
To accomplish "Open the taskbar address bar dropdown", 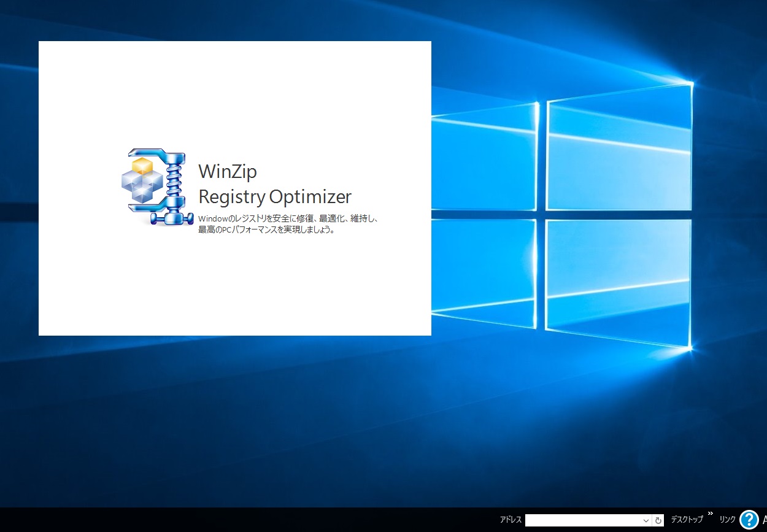I will 646,520.
